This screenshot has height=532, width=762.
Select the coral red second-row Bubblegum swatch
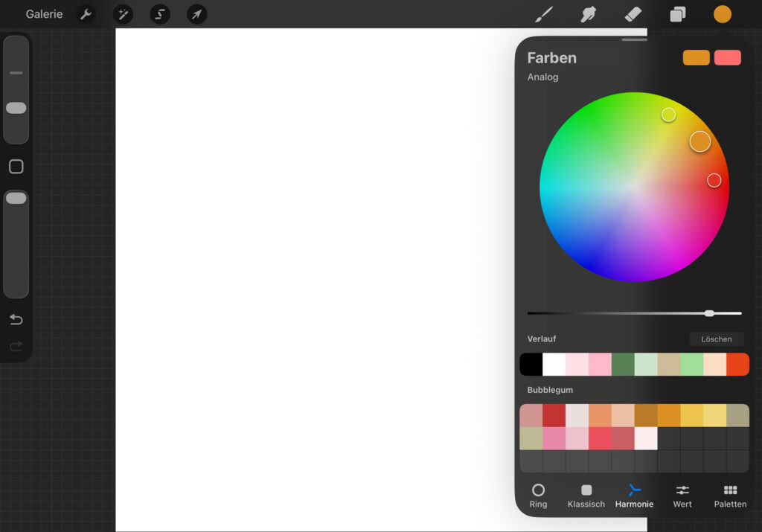click(x=601, y=438)
